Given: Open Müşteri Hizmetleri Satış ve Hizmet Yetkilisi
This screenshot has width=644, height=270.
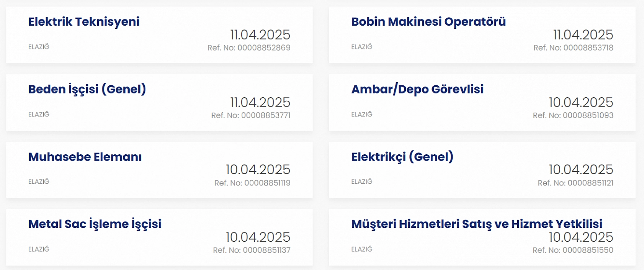Looking at the screenshot, I should pos(477,224).
